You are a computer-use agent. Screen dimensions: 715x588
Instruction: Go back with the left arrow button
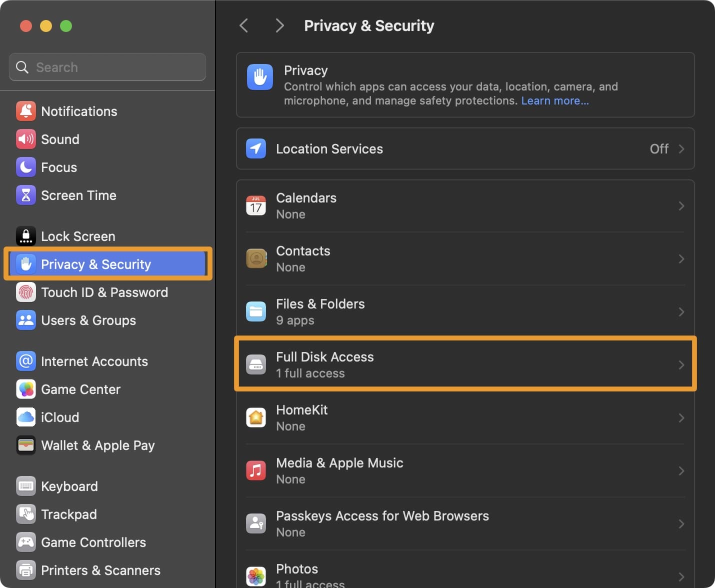click(244, 25)
